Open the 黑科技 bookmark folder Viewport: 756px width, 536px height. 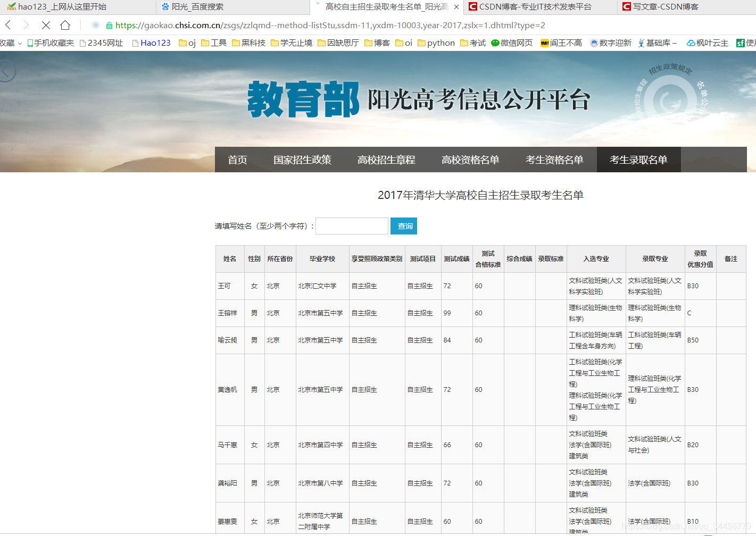(x=248, y=43)
